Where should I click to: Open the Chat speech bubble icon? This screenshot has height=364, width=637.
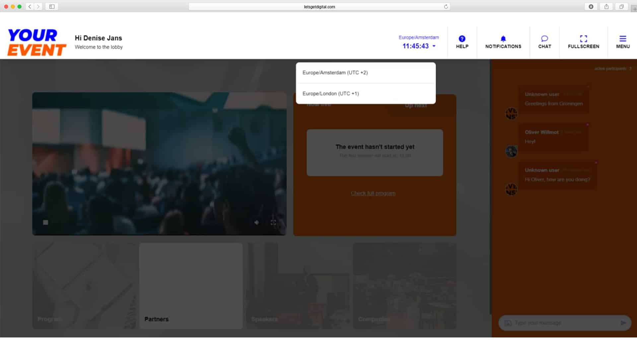[544, 38]
